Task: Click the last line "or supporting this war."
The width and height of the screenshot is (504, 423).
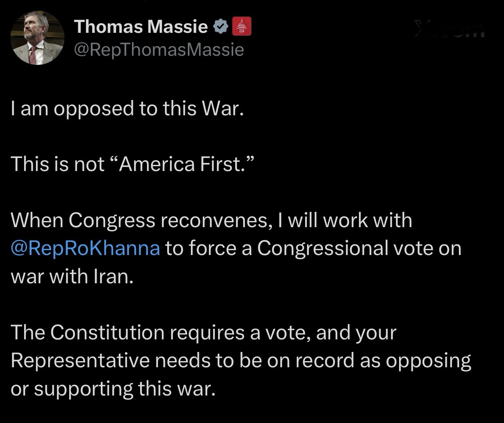Action: point(111,388)
